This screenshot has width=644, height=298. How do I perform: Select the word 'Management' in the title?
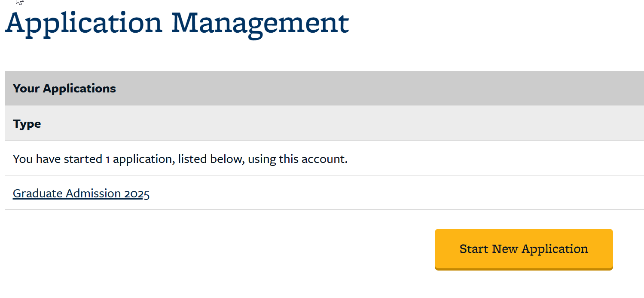[260, 23]
